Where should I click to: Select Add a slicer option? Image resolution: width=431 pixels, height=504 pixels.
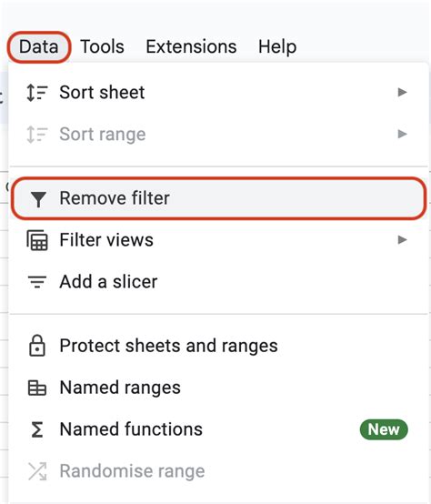219,282
